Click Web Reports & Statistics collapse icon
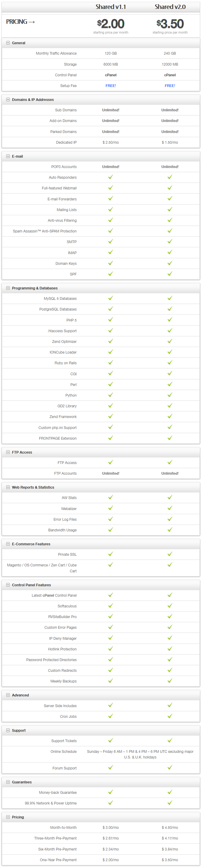This screenshot has width=202, height=868. tap(8, 487)
